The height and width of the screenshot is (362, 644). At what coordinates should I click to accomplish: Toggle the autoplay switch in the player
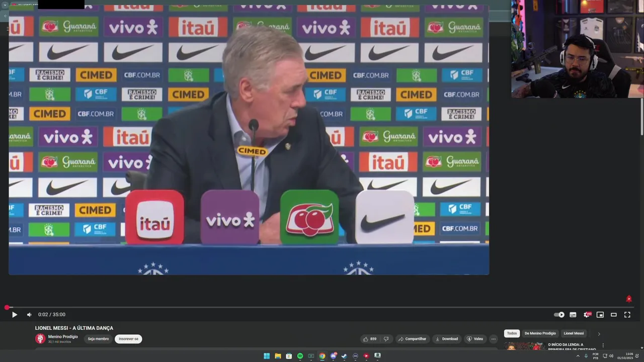point(559,315)
